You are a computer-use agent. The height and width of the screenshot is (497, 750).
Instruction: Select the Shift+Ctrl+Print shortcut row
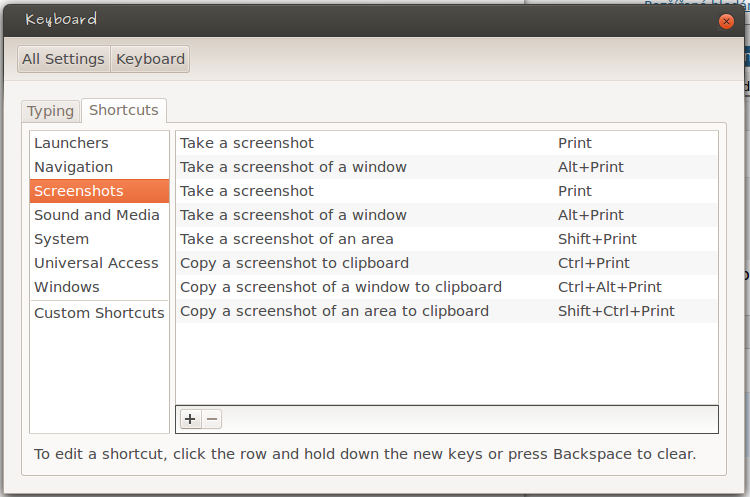click(447, 310)
